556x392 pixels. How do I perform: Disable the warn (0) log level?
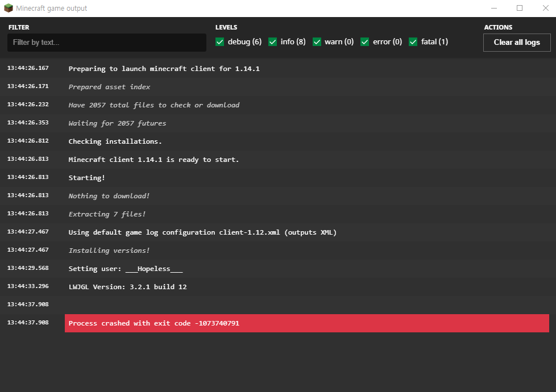point(317,42)
